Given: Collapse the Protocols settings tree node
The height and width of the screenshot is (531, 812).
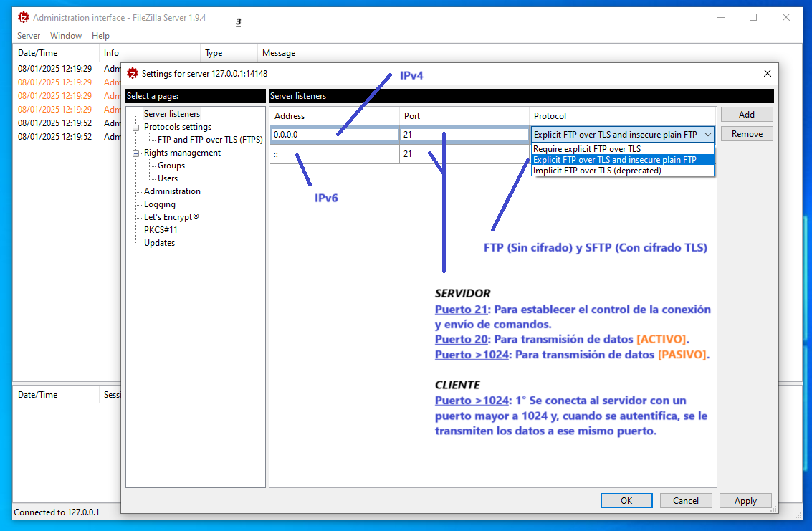Looking at the screenshot, I should click(136, 128).
